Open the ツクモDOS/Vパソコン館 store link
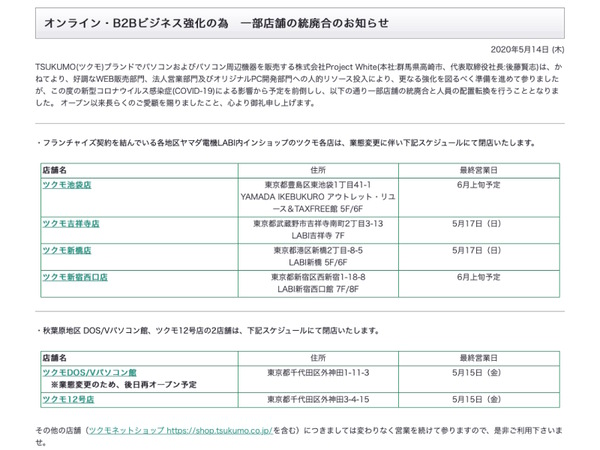This screenshot has height=450, width=600. [90, 373]
